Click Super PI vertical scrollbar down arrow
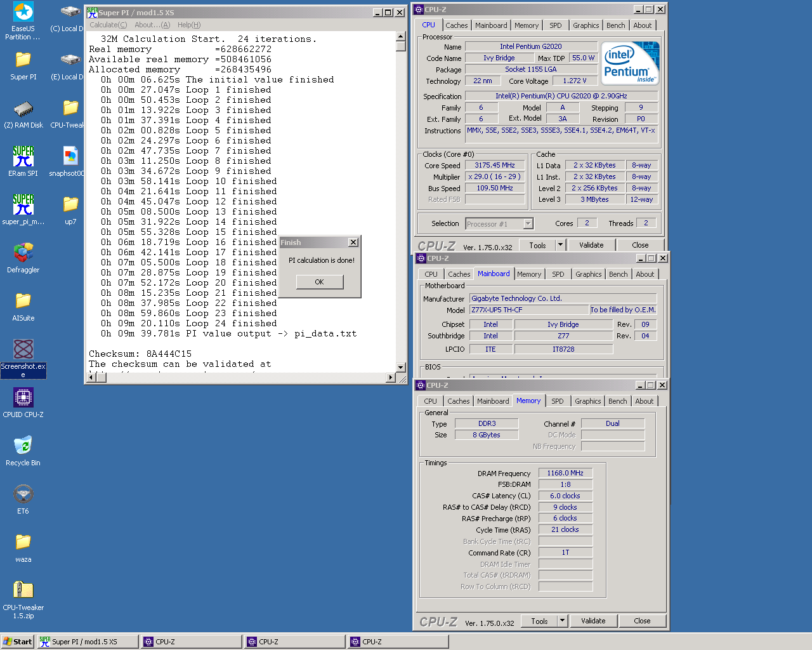This screenshot has height=650, width=812. coord(400,367)
